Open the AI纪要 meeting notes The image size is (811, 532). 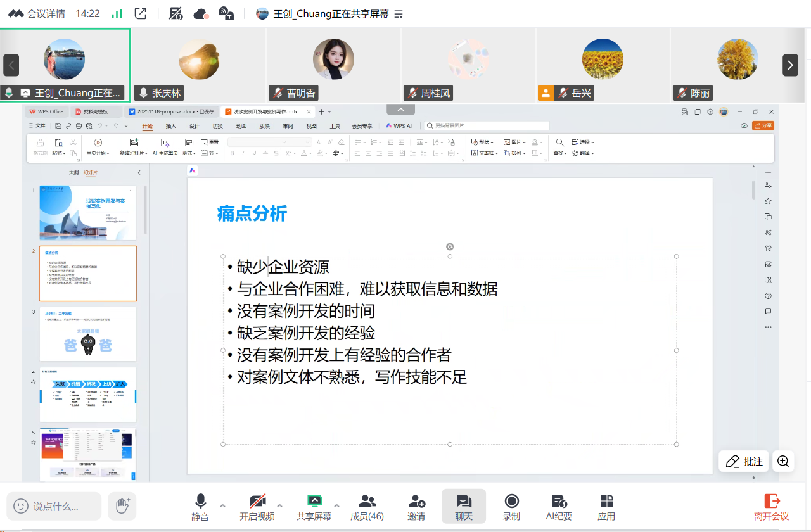[x=558, y=502]
